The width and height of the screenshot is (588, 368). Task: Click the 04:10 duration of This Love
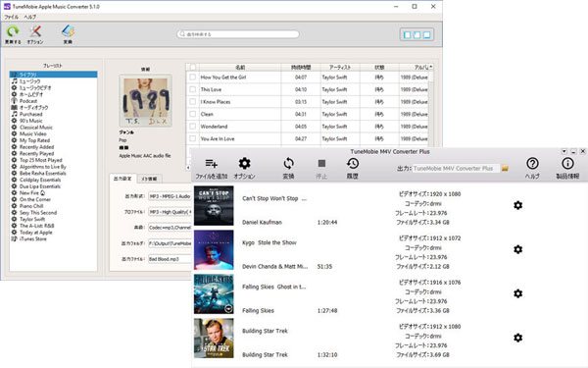[x=301, y=89]
